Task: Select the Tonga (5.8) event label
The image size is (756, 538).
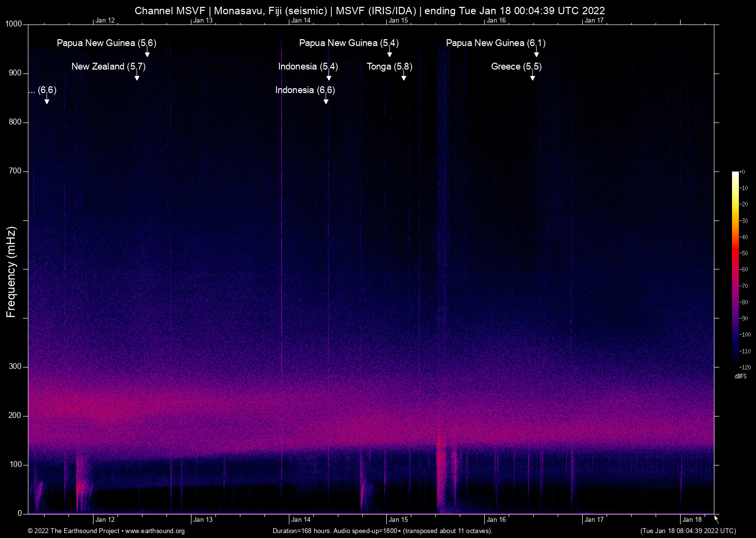Action: pyautogui.click(x=389, y=67)
